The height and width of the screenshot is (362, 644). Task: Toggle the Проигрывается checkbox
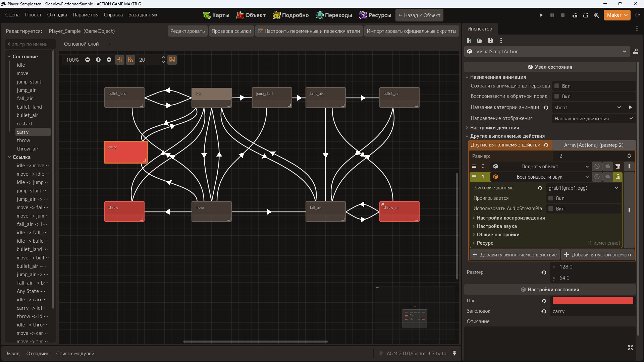[551, 198]
